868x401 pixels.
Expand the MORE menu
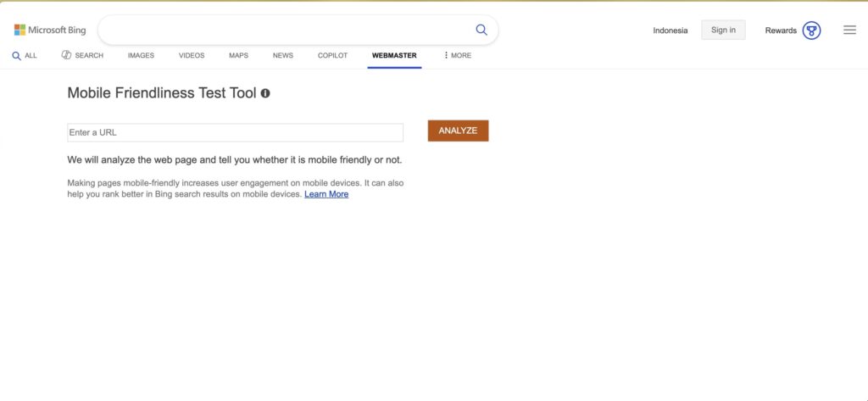[x=457, y=55]
